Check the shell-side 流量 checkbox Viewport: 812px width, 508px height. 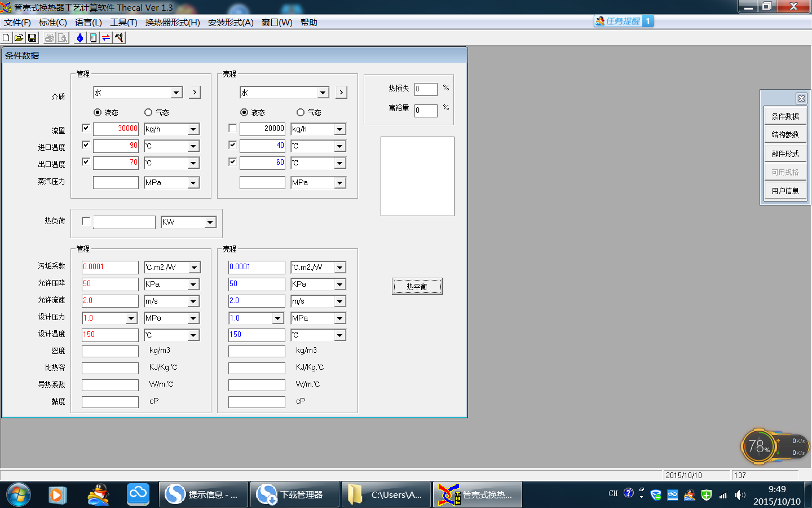tap(232, 128)
